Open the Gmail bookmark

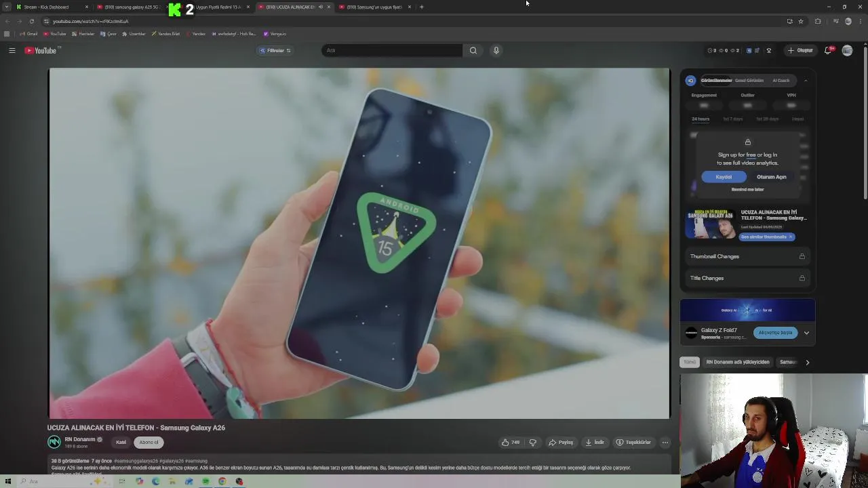click(x=28, y=34)
